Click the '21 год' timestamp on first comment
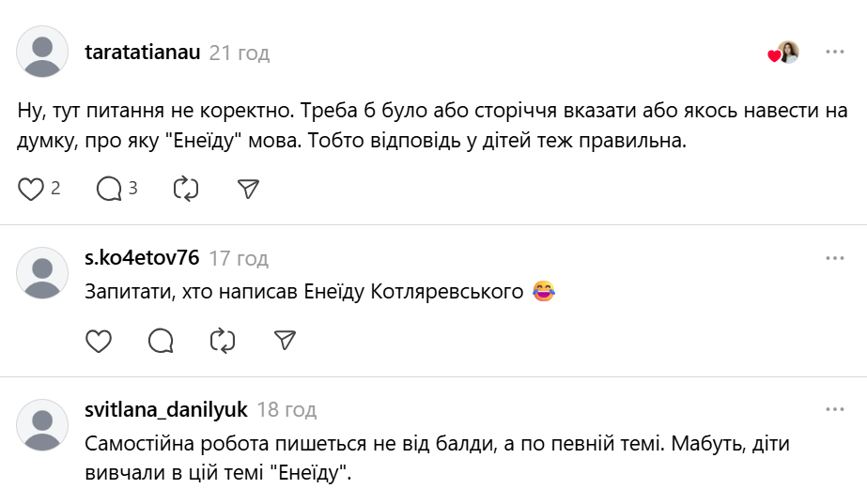The width and height of the screenshot is (867, 504). tap(239, 53)
